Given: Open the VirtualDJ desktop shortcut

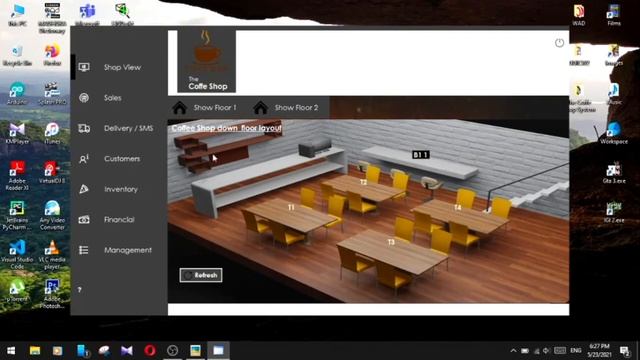Looking at the screenshot, I should [x=52, y=172].
